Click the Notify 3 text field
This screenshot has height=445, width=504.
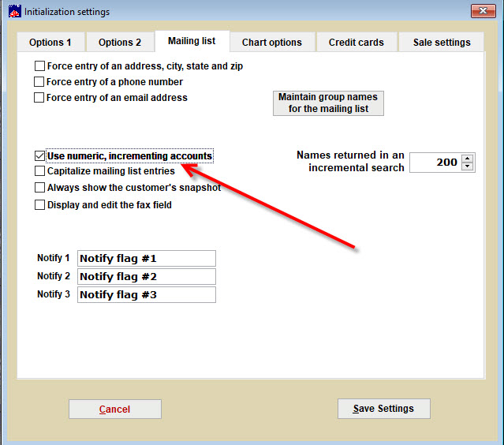coord(147,295)
